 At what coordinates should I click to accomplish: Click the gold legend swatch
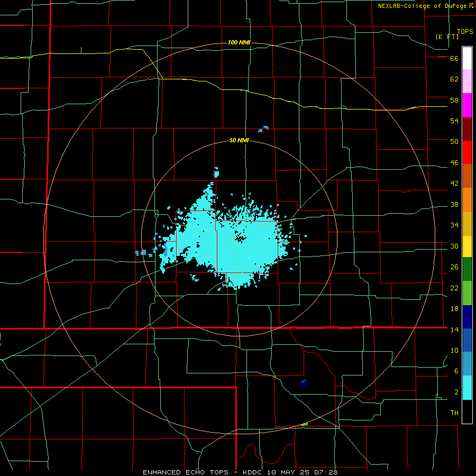click(467, 224)
